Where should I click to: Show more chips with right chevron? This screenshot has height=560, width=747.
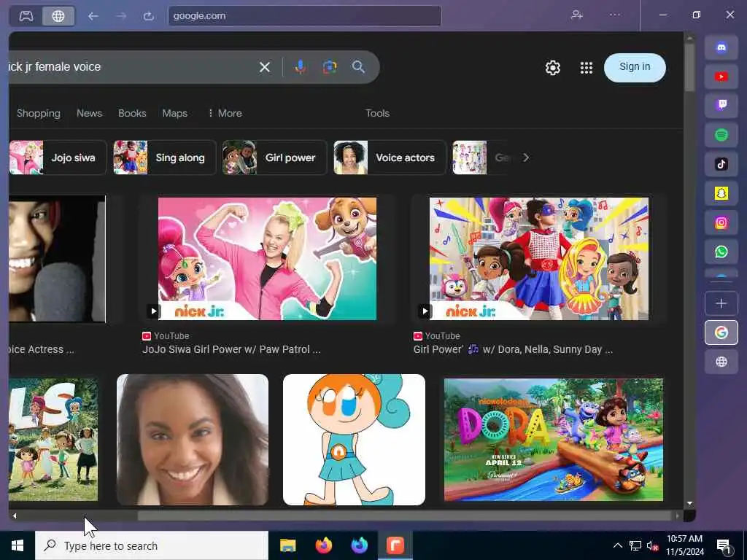525,157
